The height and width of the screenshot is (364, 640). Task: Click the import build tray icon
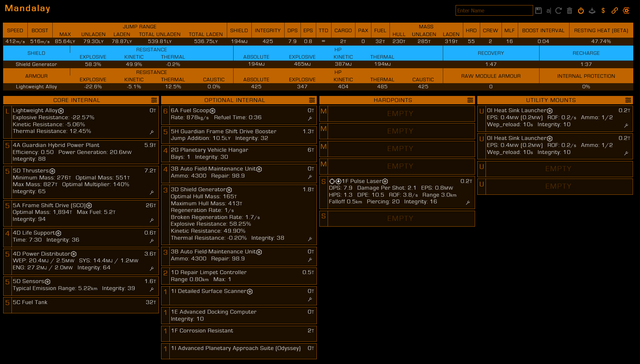tap(592, 11)
